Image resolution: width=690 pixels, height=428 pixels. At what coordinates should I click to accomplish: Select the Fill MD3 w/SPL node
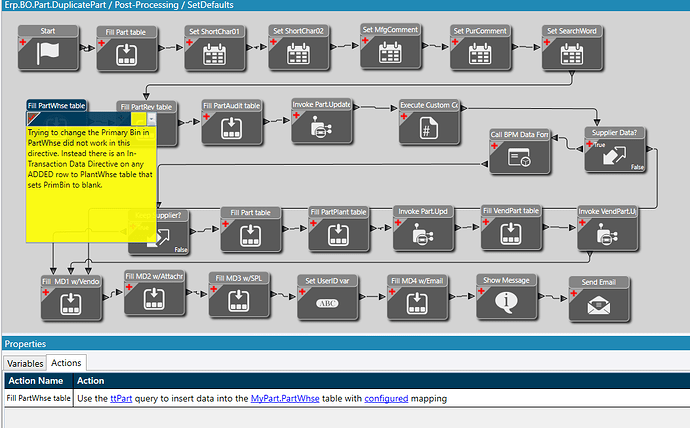click(239, 295)
